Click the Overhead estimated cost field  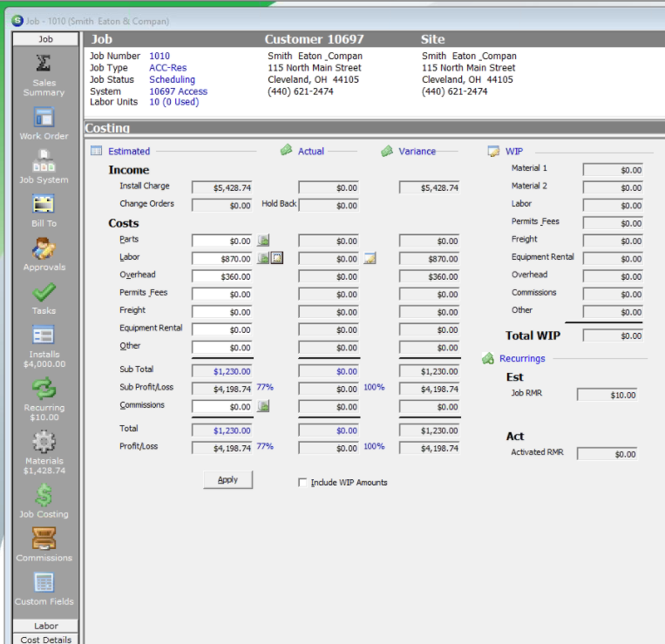coord(221,276)
